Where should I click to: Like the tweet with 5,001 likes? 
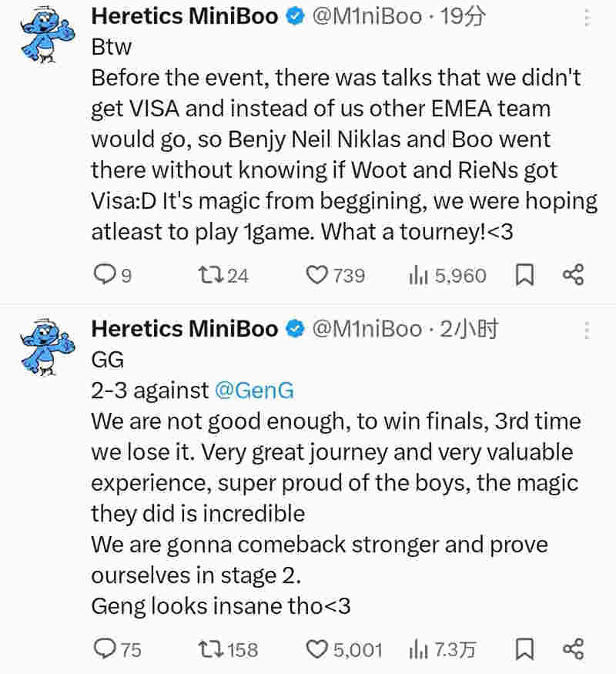click(x=317, y=649)
